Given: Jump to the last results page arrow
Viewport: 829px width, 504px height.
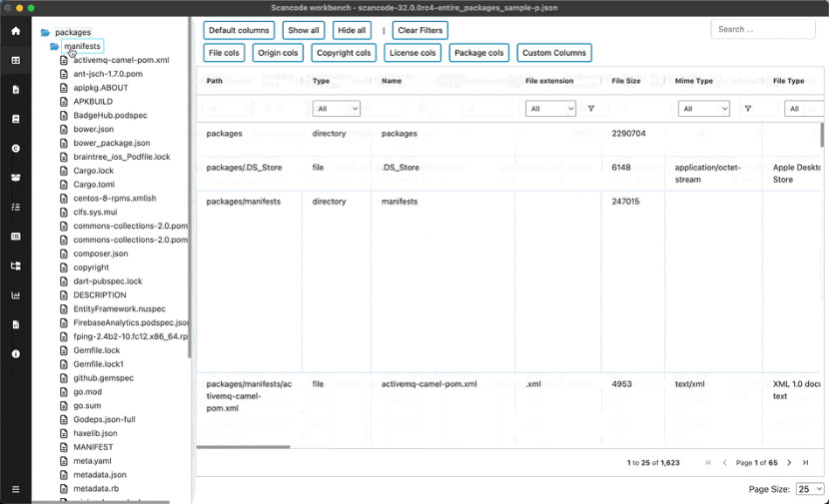Looking at the screenshot, I should (805, 463).
